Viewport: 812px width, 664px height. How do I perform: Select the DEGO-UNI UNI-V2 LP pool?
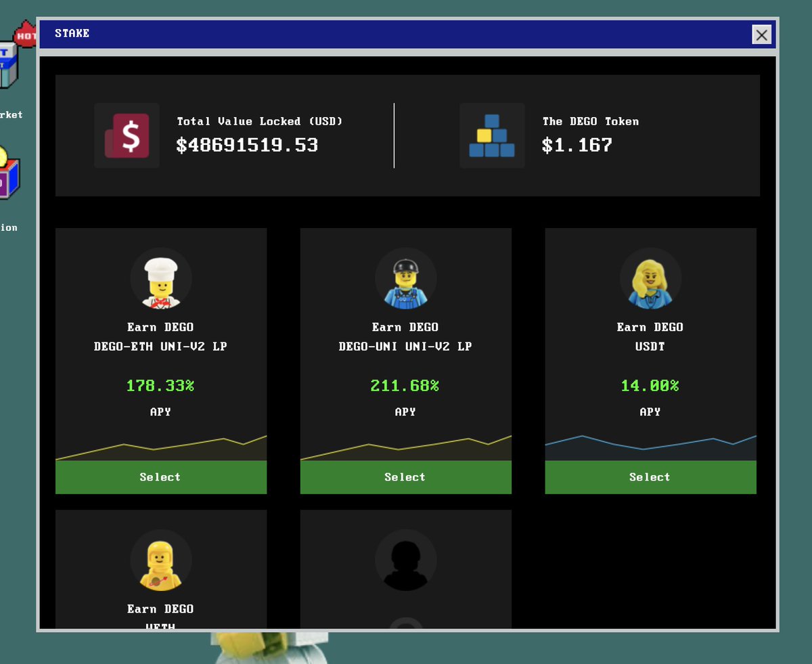[406, 477]
